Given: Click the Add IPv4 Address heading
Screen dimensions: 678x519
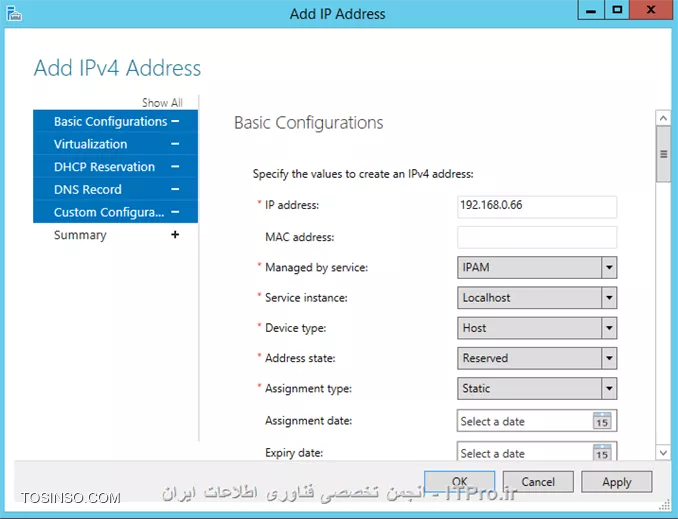Looking at the screenshot, I should click(117, 68).
